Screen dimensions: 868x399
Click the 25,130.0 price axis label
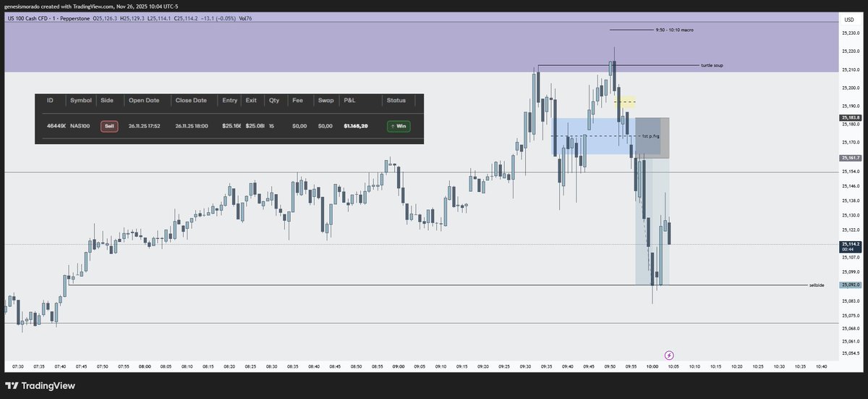pos(849,215)
